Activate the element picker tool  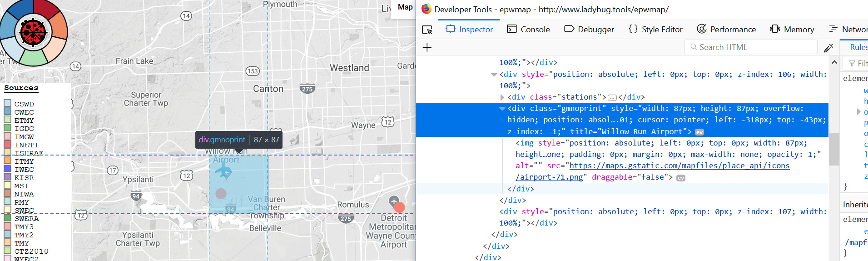tap(427, 30)
